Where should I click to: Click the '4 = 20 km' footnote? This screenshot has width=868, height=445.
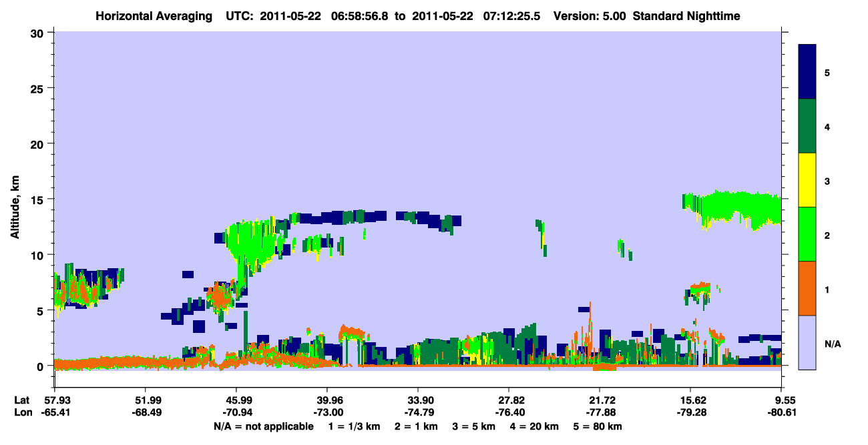click(534, 426)
